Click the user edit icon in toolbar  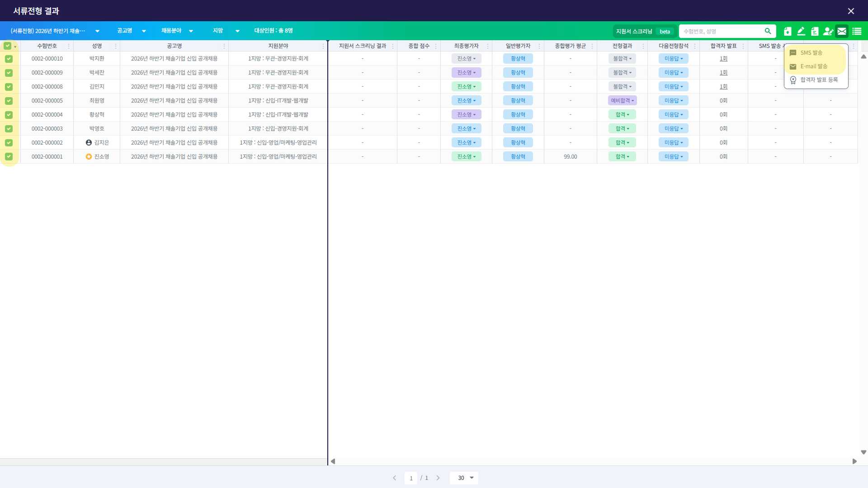pos(828,31)
